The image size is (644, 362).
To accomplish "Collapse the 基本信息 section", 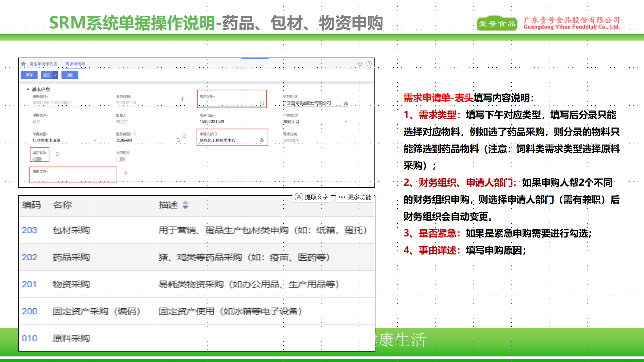I will 28,89.
